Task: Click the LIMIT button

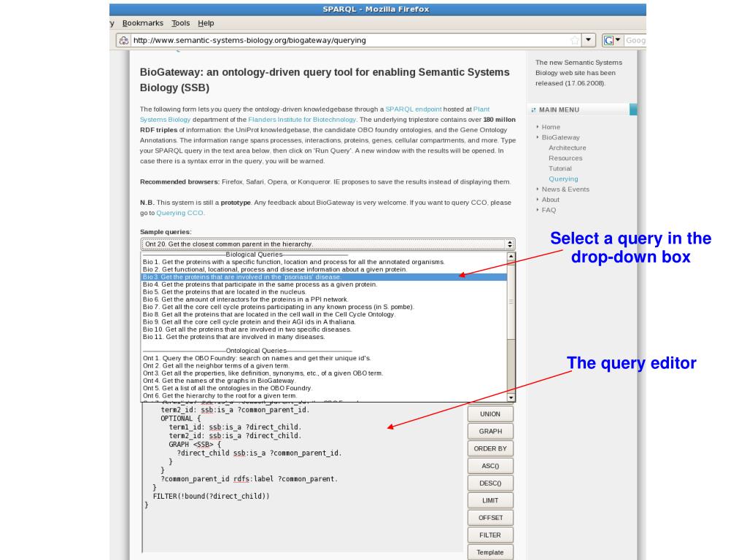Action: tap(490, 500)
